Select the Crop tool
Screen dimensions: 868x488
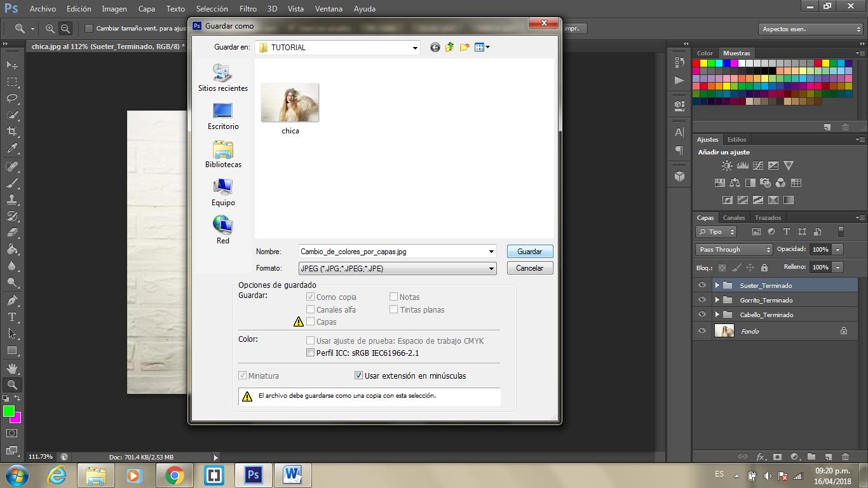tap(12, 132)
